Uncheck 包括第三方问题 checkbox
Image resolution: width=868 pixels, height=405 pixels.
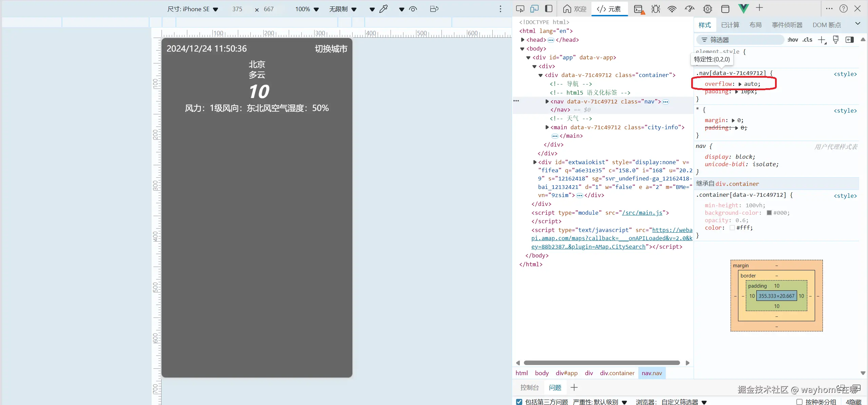(x=519, y=402)
